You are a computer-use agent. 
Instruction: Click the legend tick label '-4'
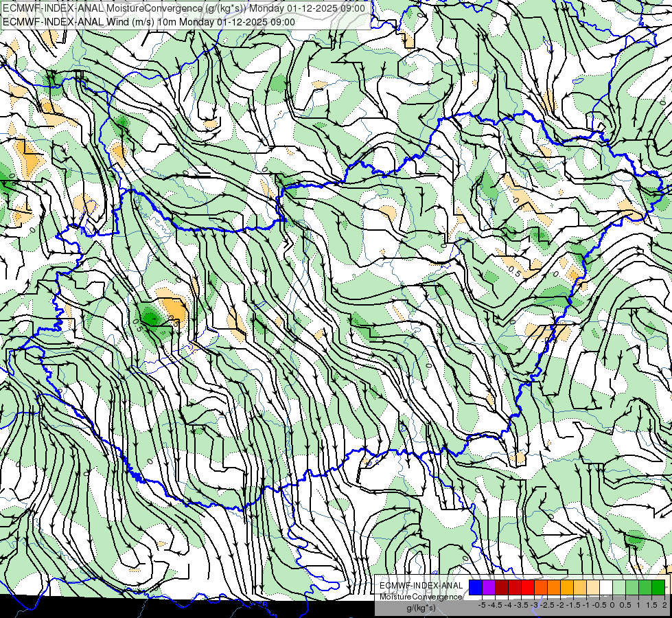(x=508, y=605)
